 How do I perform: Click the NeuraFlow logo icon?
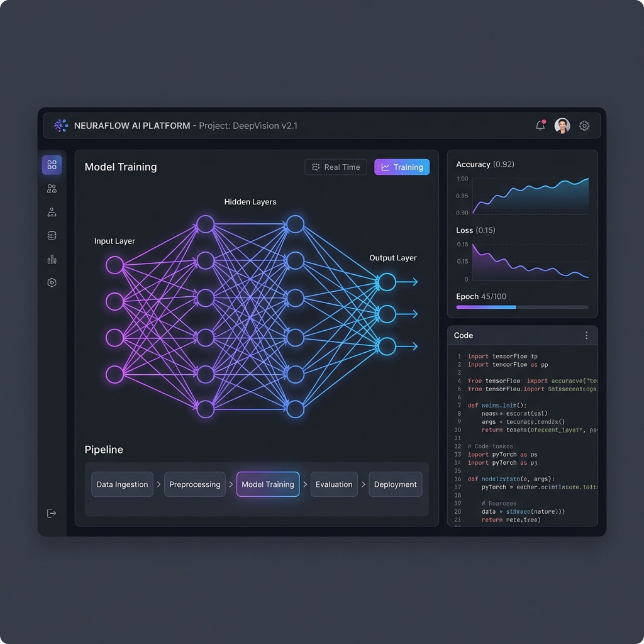pos(61,126)
